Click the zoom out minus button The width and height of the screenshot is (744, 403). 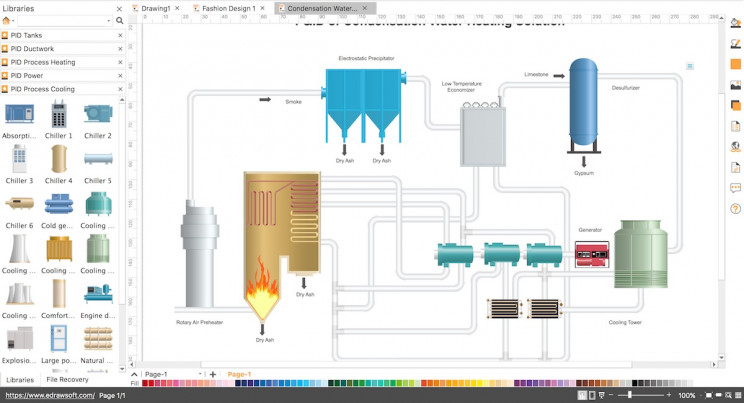click(611, 395)
